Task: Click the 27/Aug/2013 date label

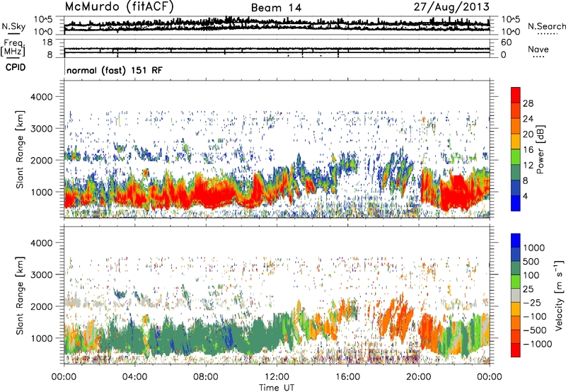Action: pos(451,6)
